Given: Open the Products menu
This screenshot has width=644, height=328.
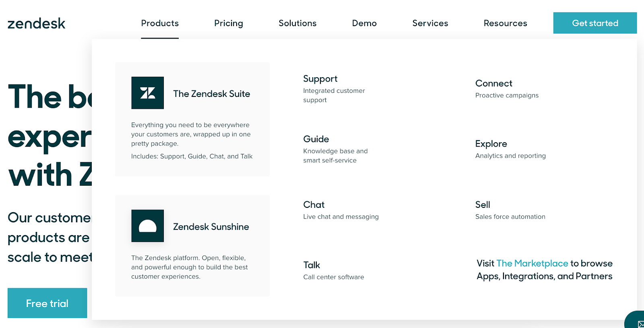Looking at the screenshot, I should pyautogui.click(x=160, y=23).
